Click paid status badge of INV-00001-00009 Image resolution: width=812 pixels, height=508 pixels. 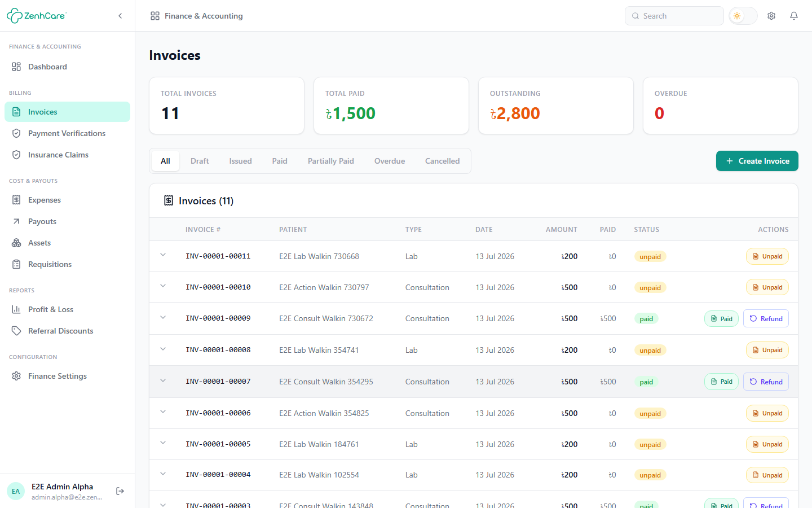pos(646,319)
